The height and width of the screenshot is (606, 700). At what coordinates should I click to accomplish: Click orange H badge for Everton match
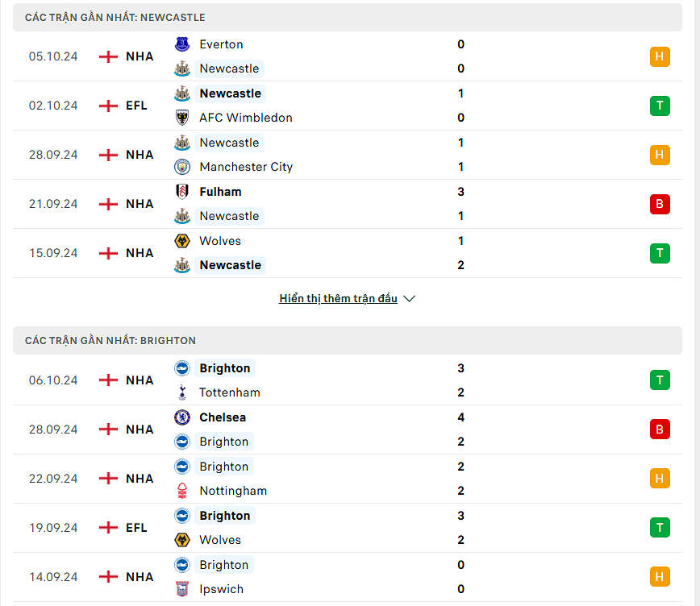(660, 56)
